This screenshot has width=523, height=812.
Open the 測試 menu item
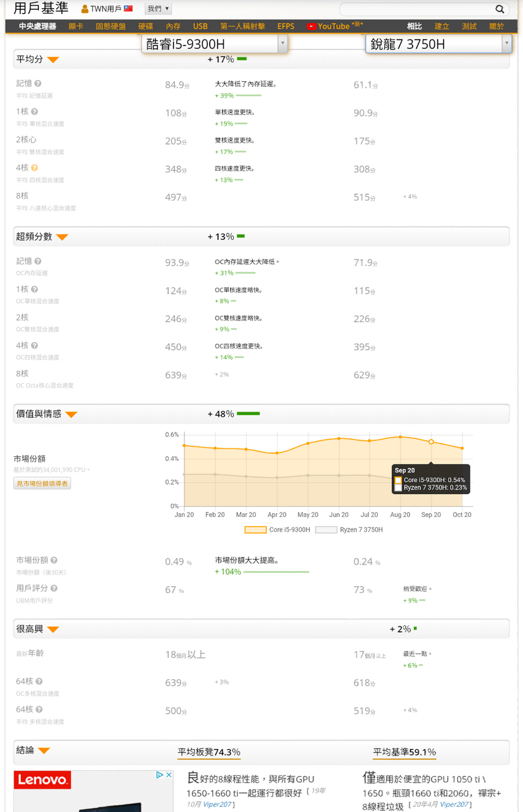coord(469,27)
